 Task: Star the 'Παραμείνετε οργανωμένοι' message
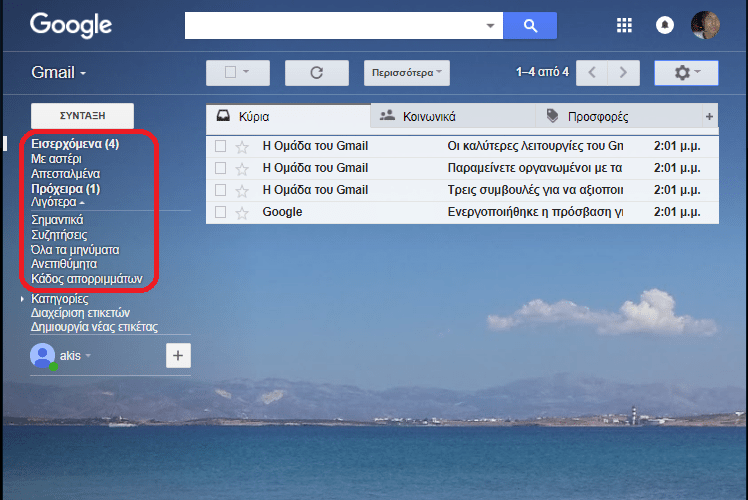[x=242, y=169]
